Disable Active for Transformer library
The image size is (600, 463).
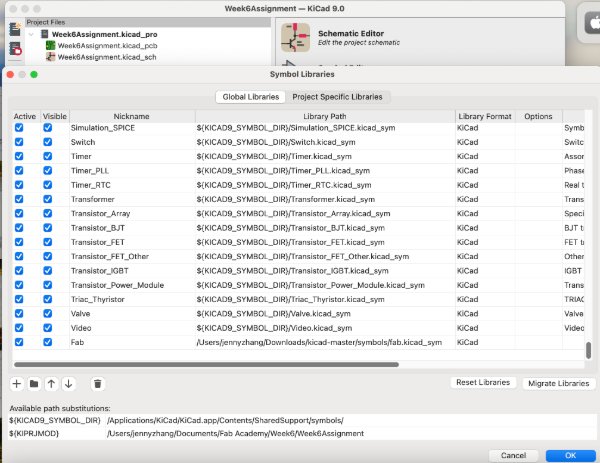19,199
